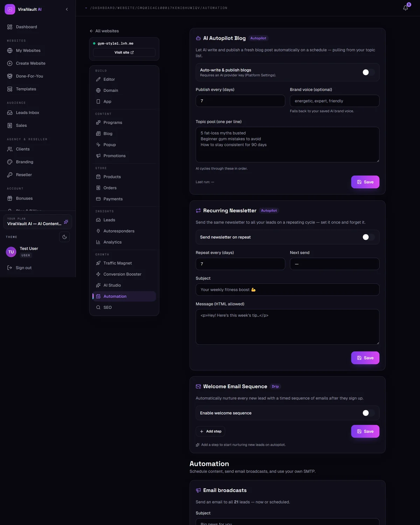Click the Leads Inbox icon

click(10, 113)
